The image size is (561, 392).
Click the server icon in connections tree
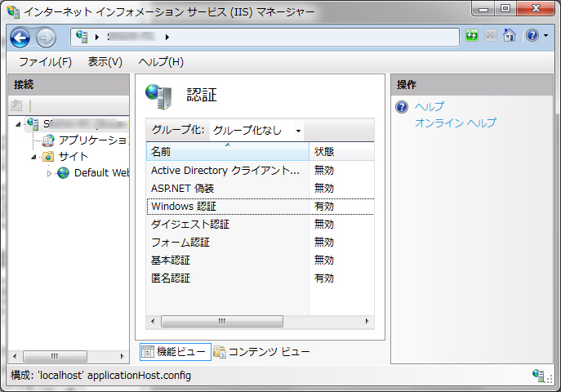33,124
